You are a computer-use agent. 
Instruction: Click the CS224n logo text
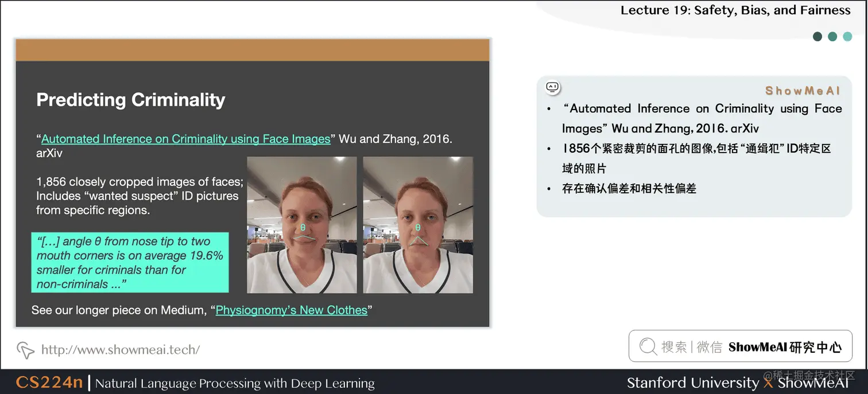point(49,383)
